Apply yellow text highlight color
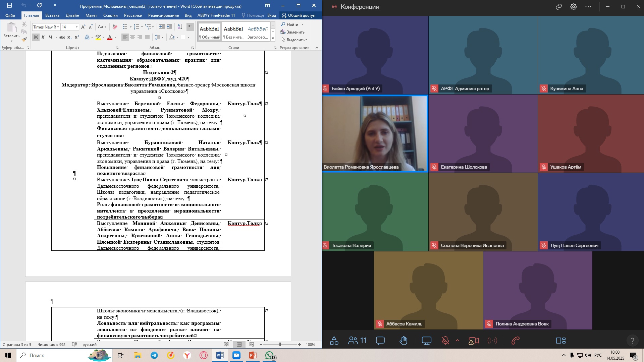The width and height of the screenshot is (644, 362). click(98, 37)
